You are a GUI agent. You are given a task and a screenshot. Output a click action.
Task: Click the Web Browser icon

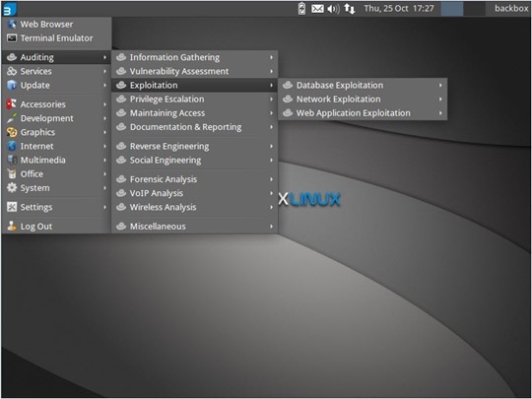click(x=12, y=24)
